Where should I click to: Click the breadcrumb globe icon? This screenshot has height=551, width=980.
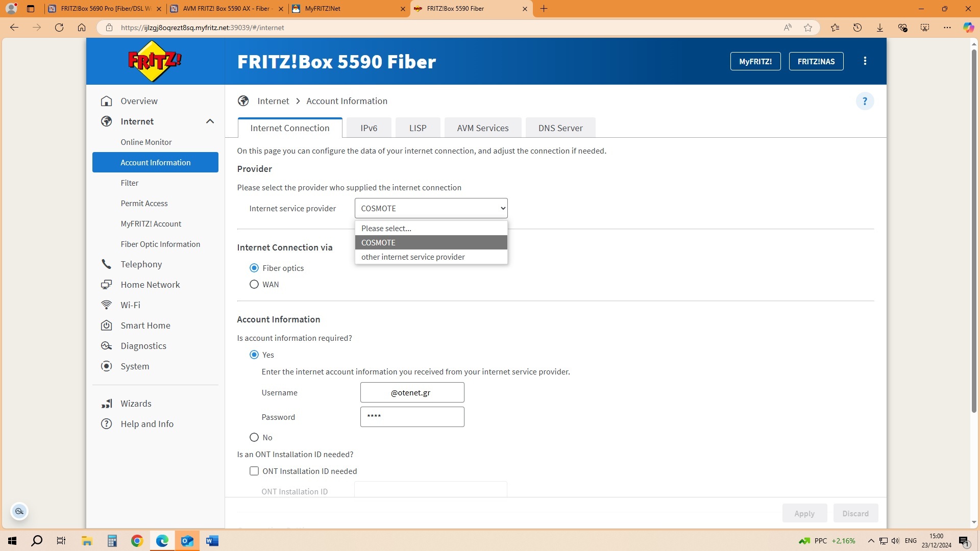click(243, 101)
